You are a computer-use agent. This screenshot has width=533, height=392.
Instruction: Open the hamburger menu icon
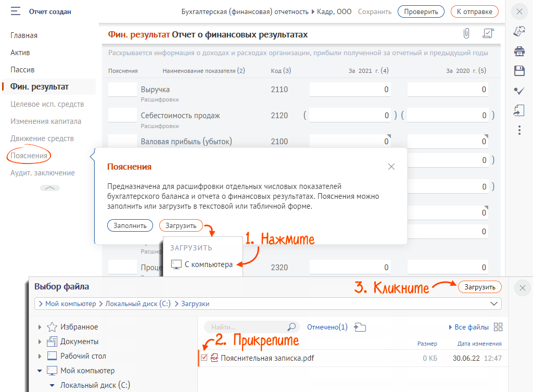(16, 11)
